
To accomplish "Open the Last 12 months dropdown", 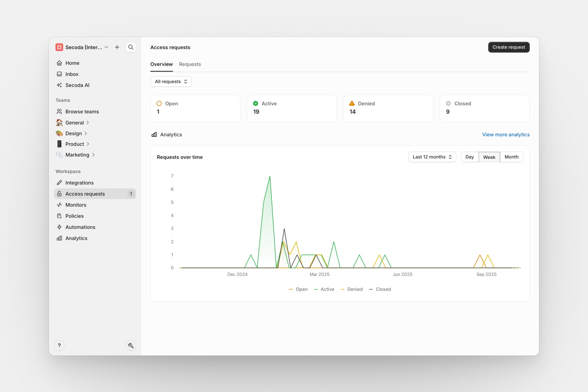I will pyautogui.click(x=432, y=157).
